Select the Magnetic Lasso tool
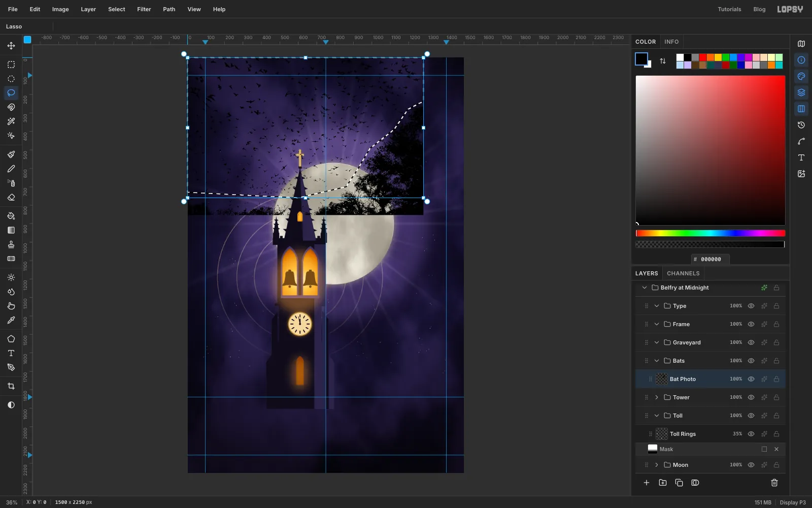This screenshot has height=508, width=812. coord(11,107)
